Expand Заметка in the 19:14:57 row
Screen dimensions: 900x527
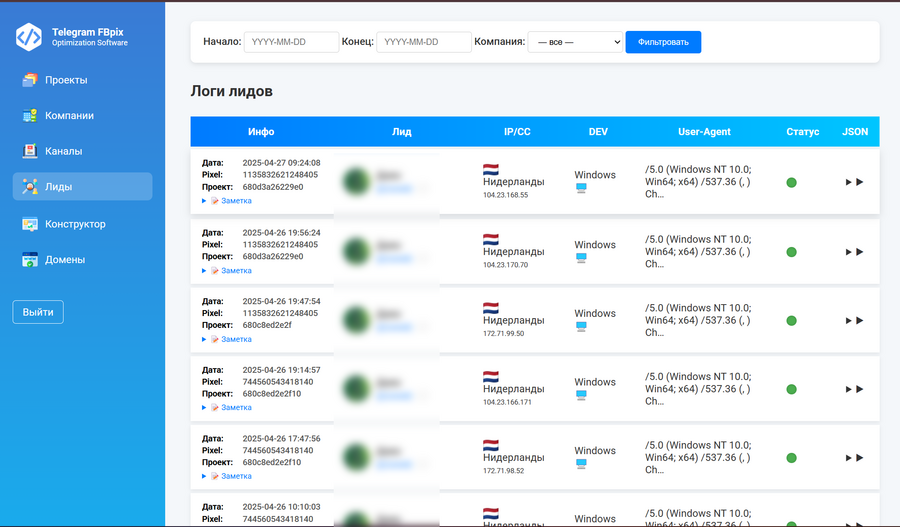coord(227,408)
